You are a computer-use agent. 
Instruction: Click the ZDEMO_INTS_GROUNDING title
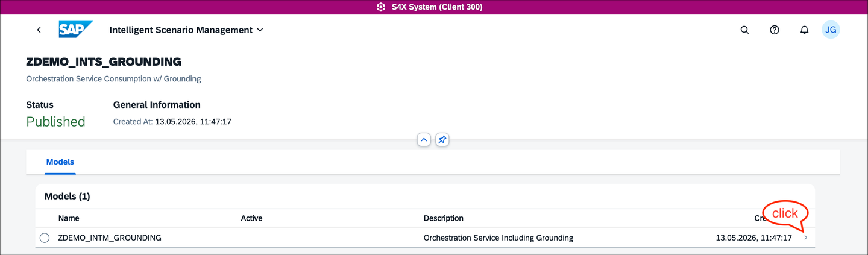click(x=104, y=61)
